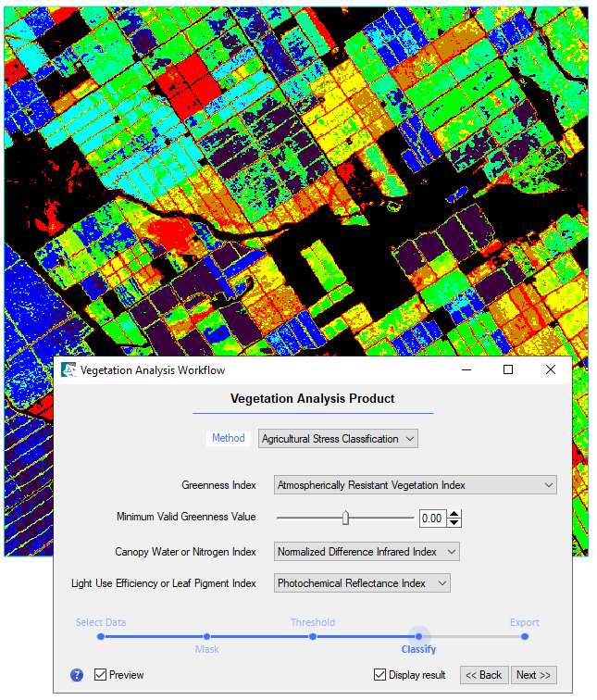Uncheck the Display result checkbox
The width and height of the screenshot is (597, 700).
380,675
